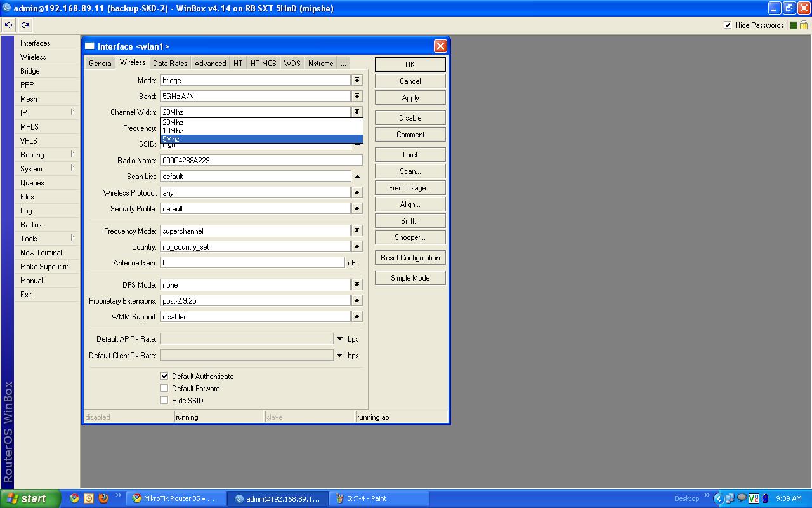This screenshot has width=812, height=508.
Task: Open the Mode dropdown arrow
Action: (357, 80)
